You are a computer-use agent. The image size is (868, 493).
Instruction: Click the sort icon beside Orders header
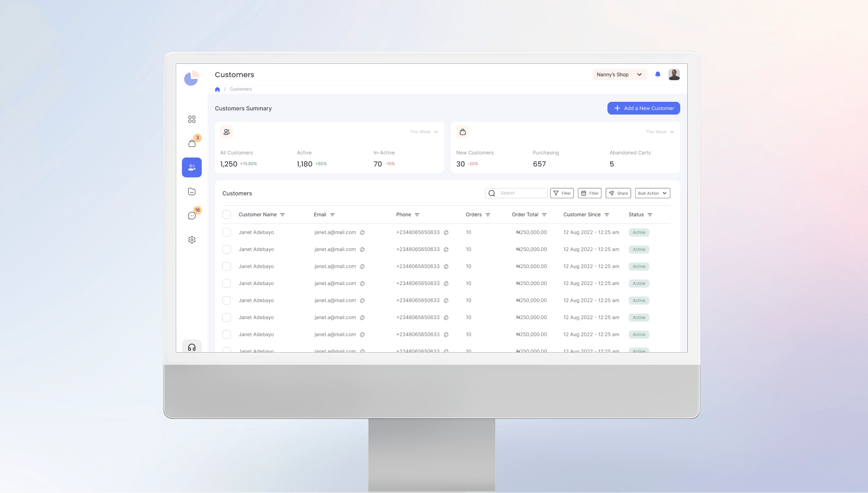click(x=488, y=215)
